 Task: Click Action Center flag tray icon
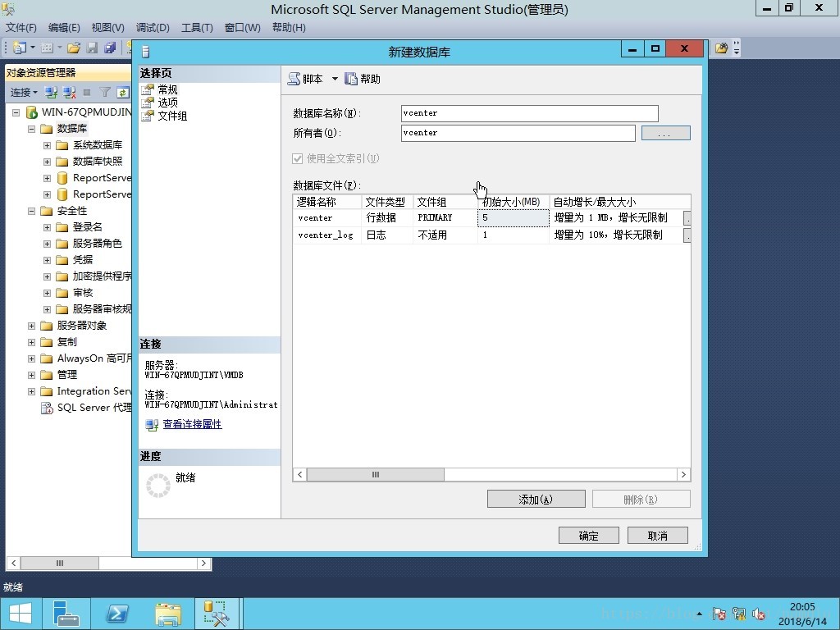(x=719, y=614)
